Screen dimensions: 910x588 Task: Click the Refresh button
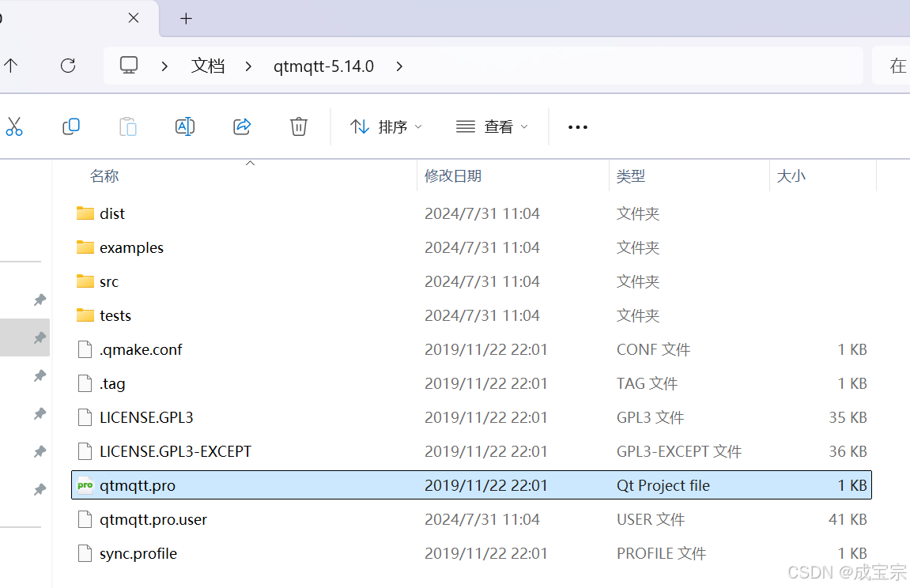tap(68, 66)
